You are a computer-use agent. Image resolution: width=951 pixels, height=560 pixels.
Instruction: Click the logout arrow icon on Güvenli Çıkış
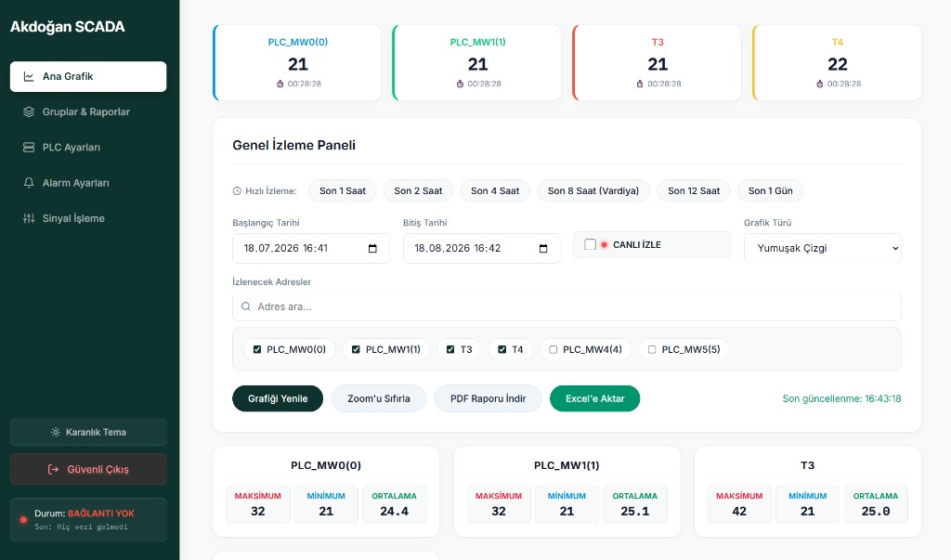click(x=53, y=469)
